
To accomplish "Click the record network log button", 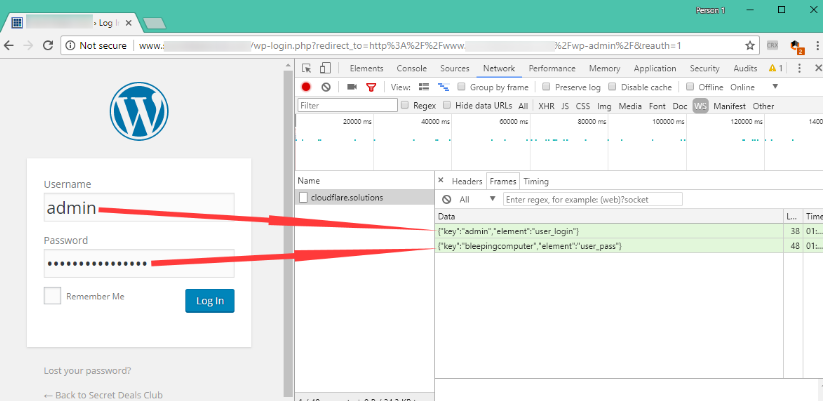I will pos(306,87).
